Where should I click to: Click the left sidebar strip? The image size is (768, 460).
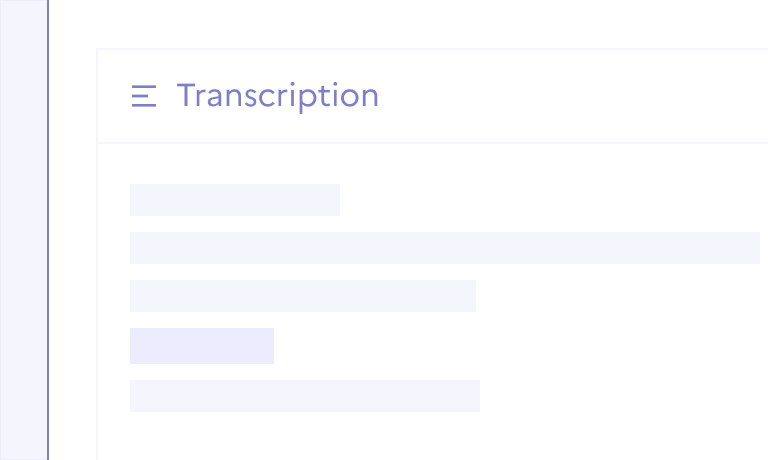[23, 230]
